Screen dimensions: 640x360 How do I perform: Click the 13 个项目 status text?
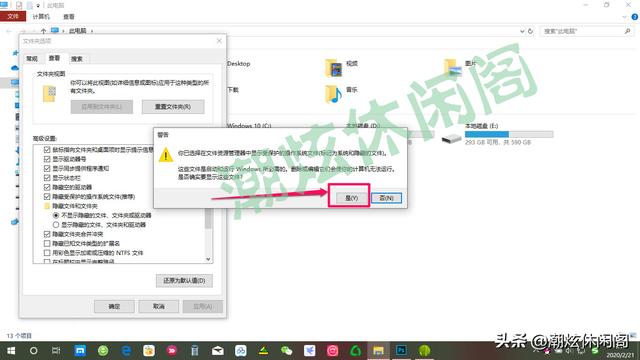pos(19,336)
